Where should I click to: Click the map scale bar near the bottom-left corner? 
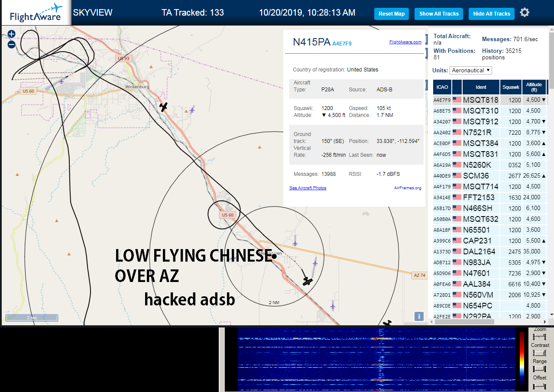pyautogui.click(x=31, y=317)
